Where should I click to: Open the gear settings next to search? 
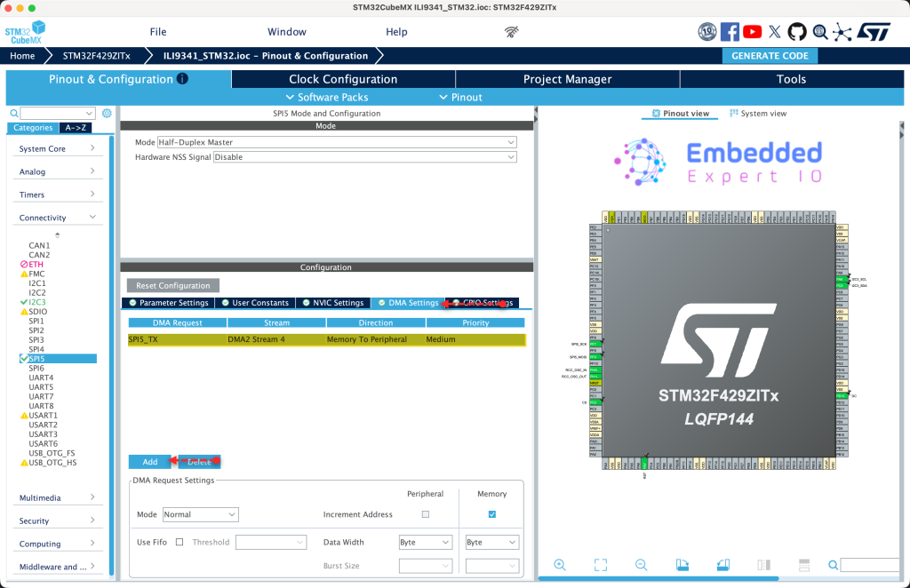tap(107, 114)
